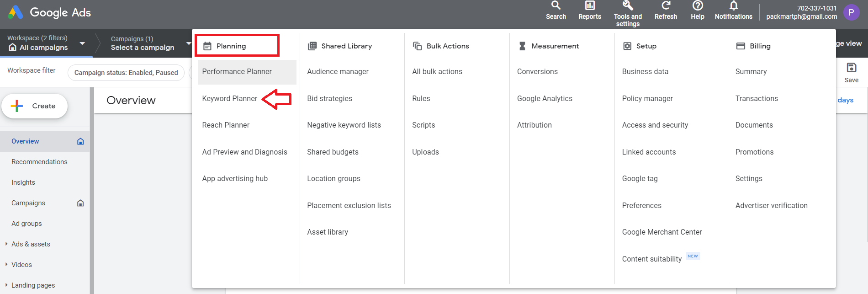Click the Refresh icon
This screenshot has width=868, height=294.
[x=666, y=5]
